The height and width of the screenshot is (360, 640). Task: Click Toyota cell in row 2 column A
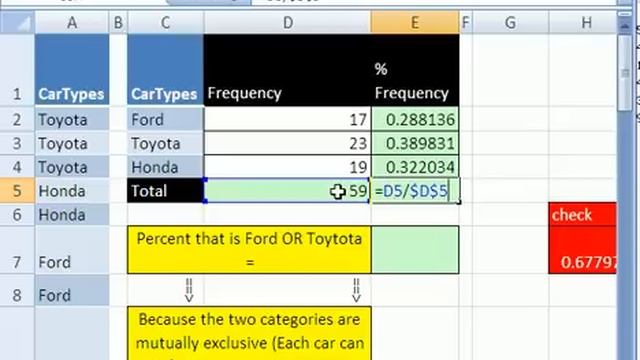(72, 119)
